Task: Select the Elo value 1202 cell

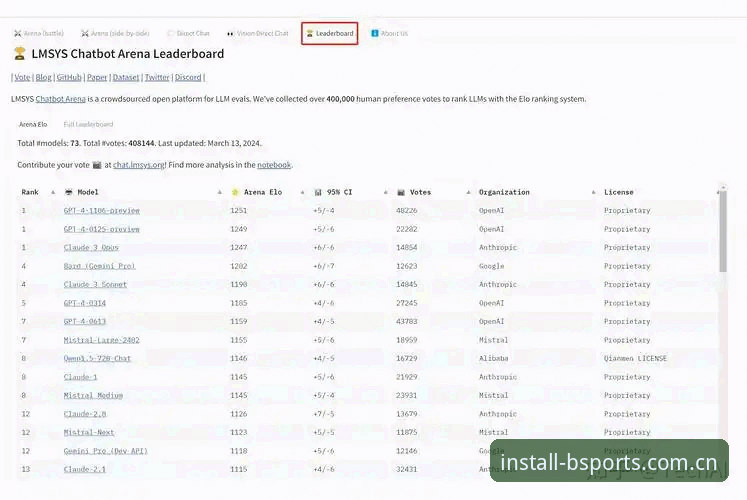Action: tap(239, 266)
